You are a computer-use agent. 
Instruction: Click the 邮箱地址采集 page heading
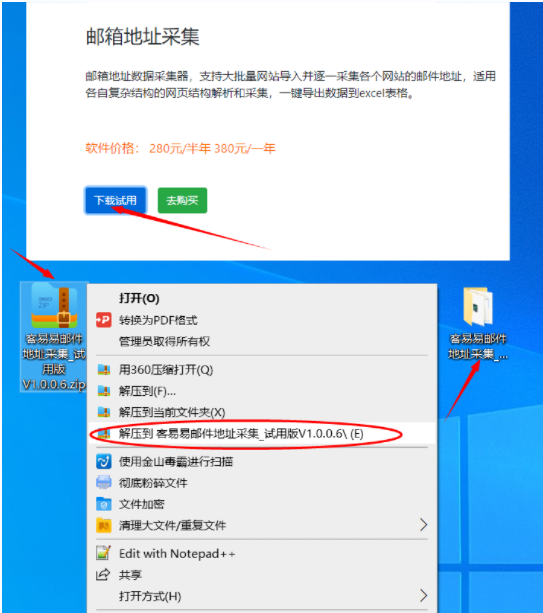pyautogui.click(x=143, y=37)
